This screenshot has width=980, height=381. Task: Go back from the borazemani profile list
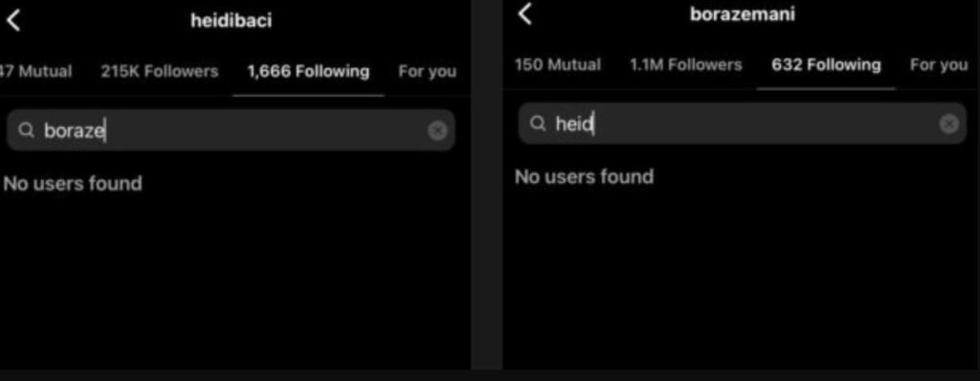click(525, 13)
